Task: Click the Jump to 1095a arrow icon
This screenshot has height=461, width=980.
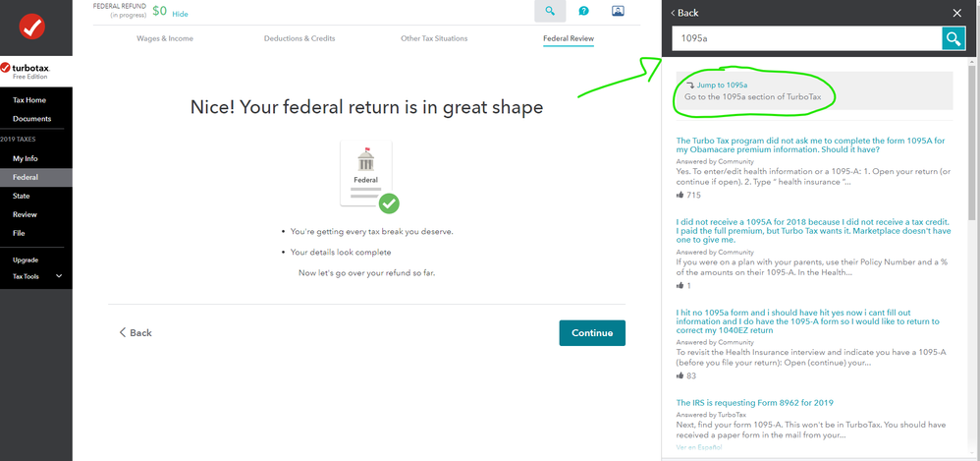Action: point(690,86)
